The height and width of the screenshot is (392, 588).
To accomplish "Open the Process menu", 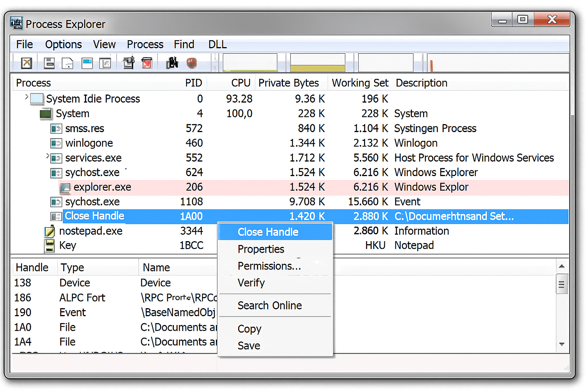I will pos(145,44).
